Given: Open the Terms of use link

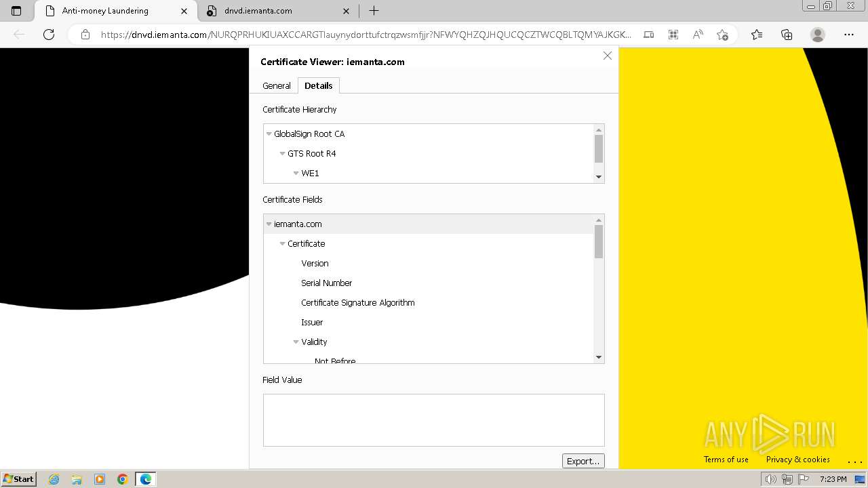Looking at the screenshot, I should (x=726, y=460).
